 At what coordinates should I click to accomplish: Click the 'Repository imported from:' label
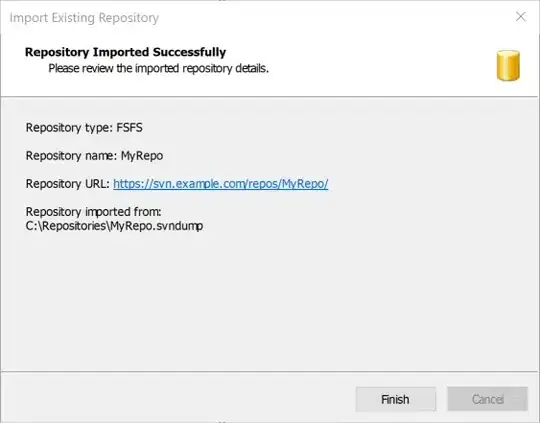point(94,212)
